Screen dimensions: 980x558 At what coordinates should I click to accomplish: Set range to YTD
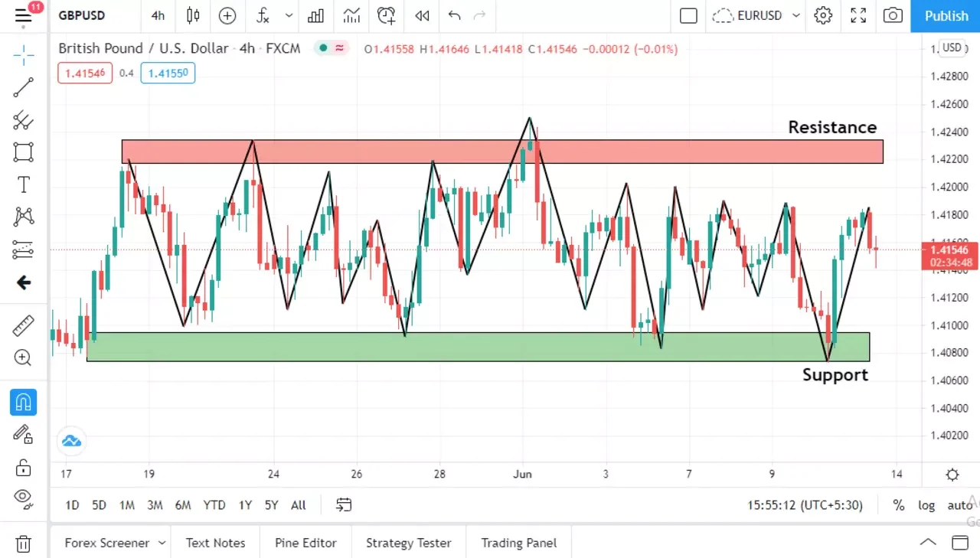click(x=214, y=505)
